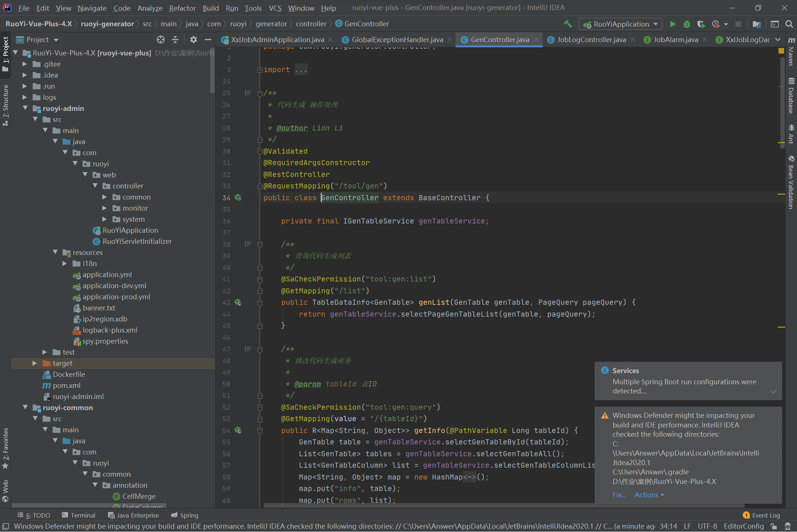Click gutter icon beside genList line 43

point(238,302)
